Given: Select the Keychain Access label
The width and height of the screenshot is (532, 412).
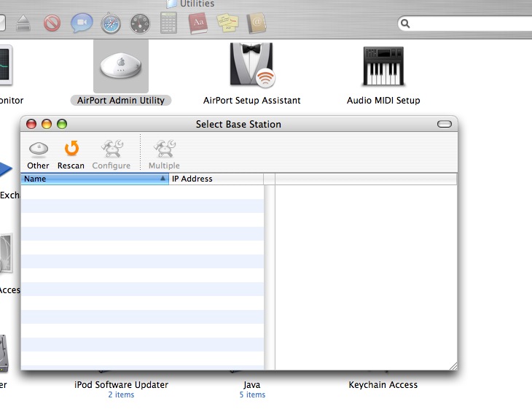Looking at the screenshot, I should (383, 384).
